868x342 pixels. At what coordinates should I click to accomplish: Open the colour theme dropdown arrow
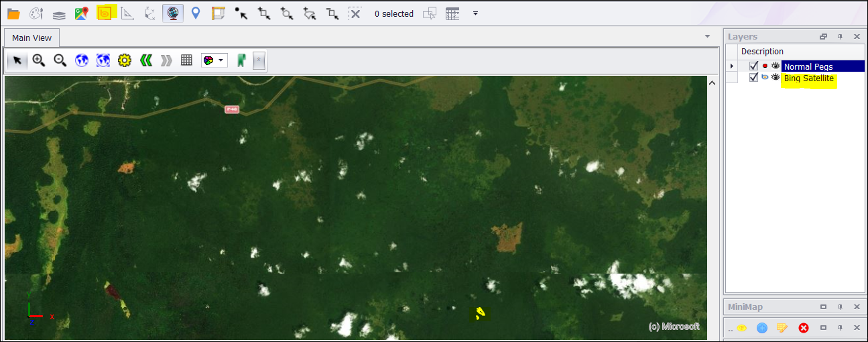tap(221, 60)
